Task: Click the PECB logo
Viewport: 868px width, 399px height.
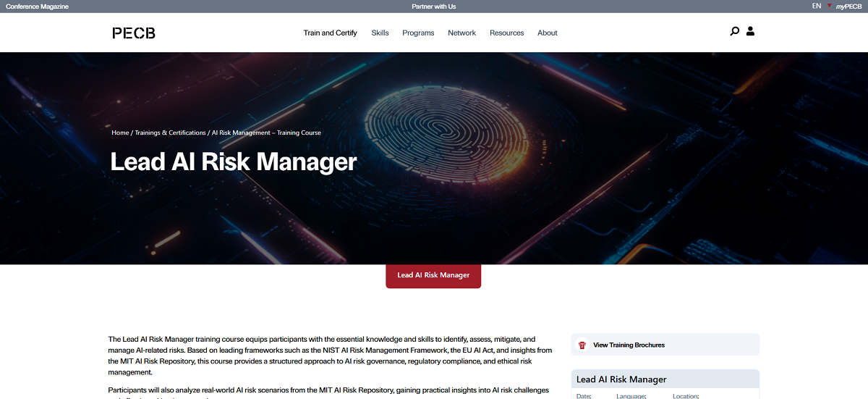Action: [134, 33]
